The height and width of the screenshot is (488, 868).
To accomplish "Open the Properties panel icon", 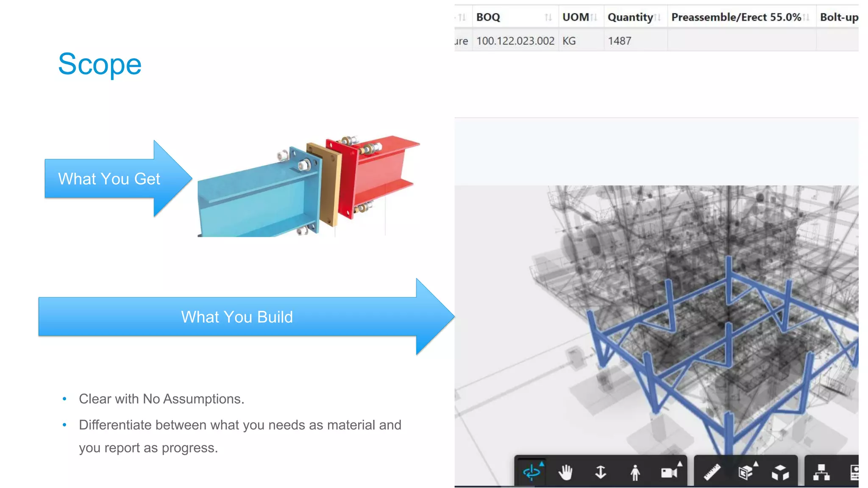I will coord(854,472).
